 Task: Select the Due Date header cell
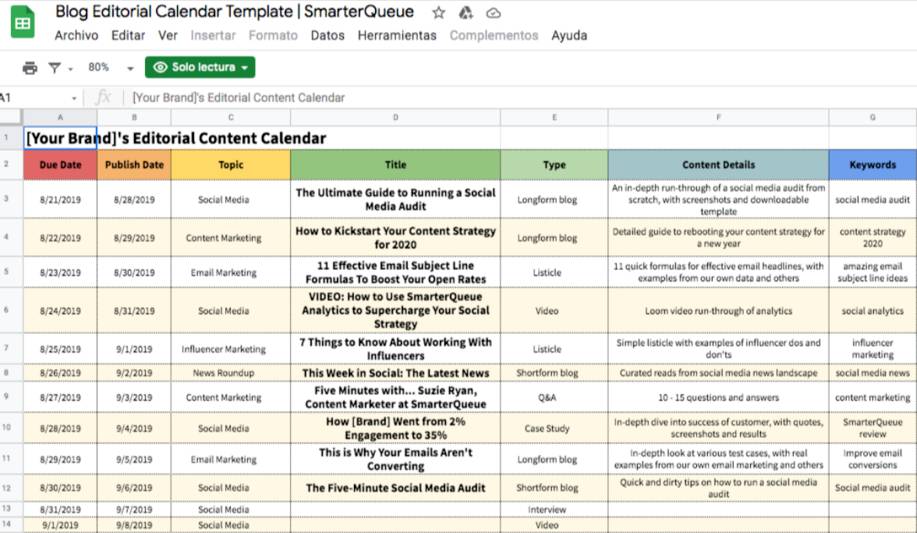[x=60, y=165]
